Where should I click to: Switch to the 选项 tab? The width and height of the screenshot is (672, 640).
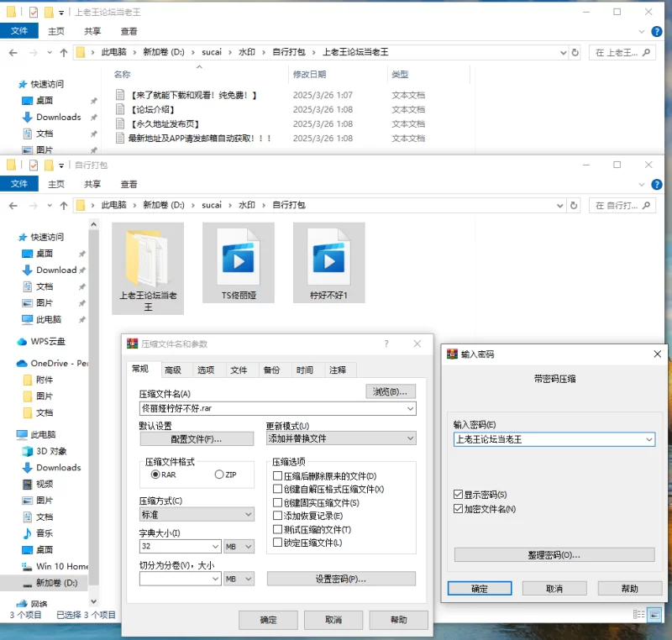pyautogui.click(x=206, y=370)
